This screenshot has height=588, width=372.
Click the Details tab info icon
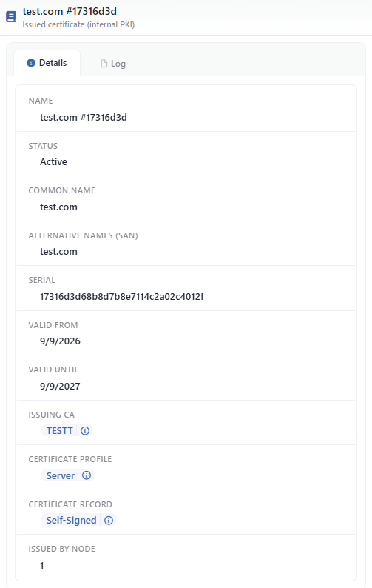pyautogui.click(x=31, y=63)
